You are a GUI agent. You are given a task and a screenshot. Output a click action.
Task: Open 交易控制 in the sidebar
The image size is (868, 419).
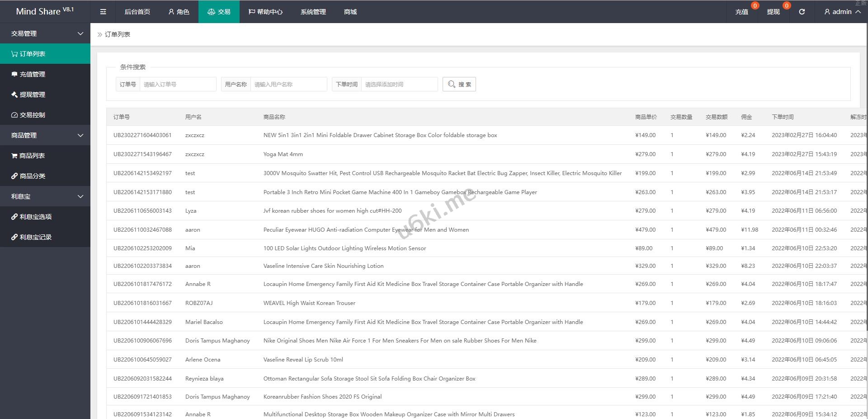coord(32,115)
